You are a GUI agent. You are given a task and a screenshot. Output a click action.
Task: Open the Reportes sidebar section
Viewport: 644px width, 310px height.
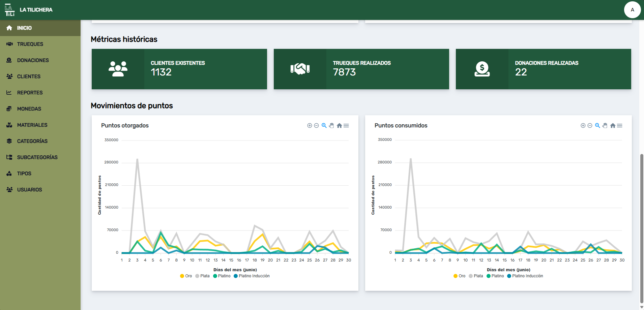coord(30,93)
